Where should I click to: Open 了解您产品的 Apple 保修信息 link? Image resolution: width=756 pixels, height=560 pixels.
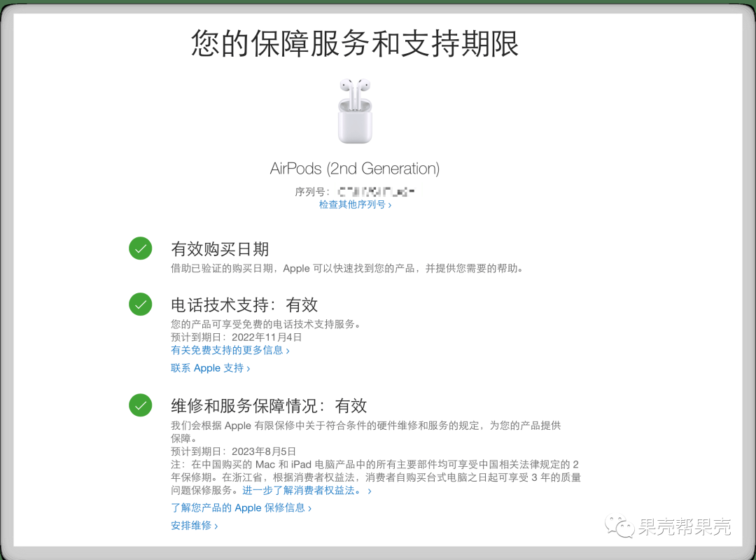coord(241,508)
